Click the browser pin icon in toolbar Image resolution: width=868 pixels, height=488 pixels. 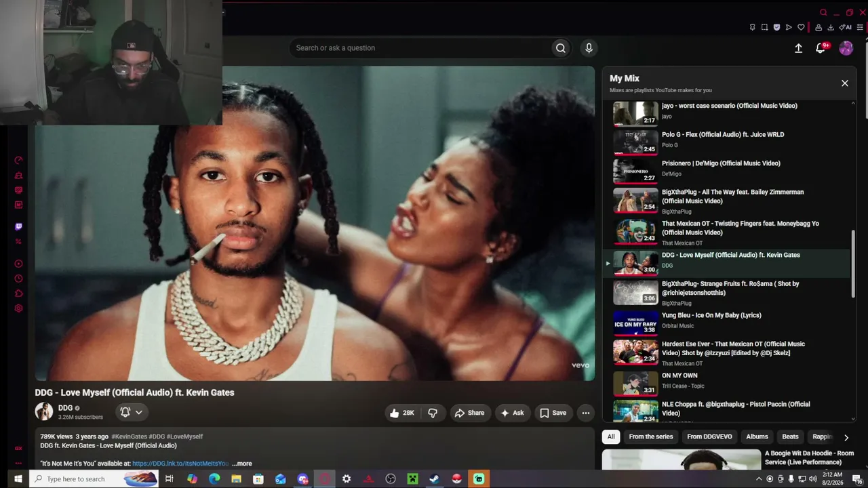[x=752, y=28]
